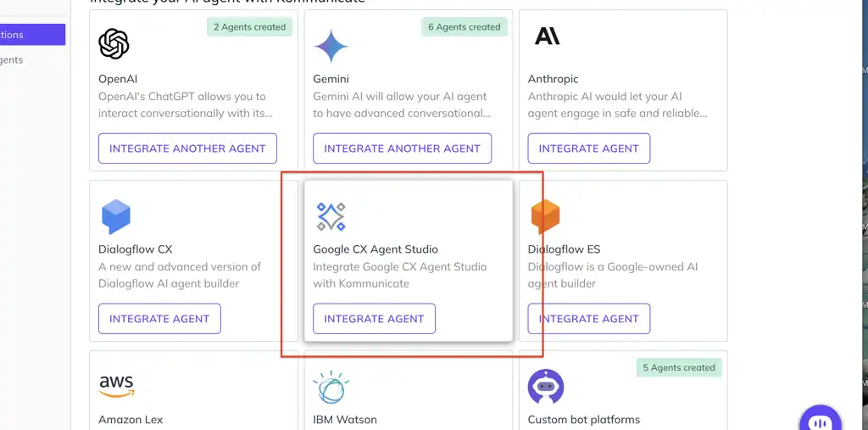The height and width of the screenshot is (430, 868).
Task: Click the Google CX Agent Studio title
Action: coord(376,249)
